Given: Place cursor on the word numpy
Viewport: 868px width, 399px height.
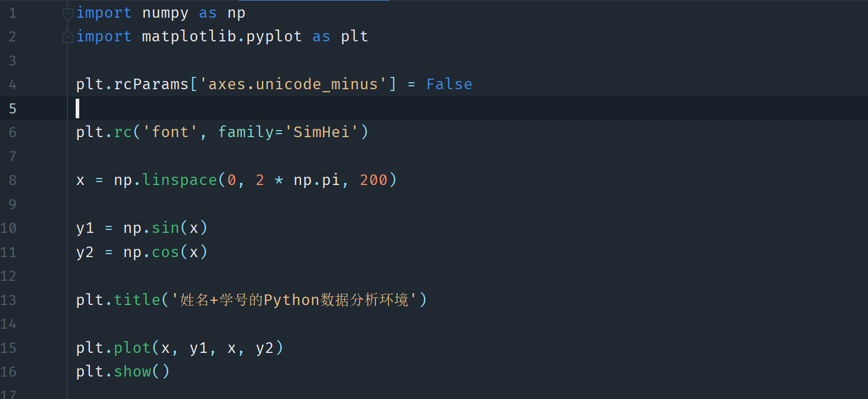Looking at the screenshot, I should (x=166, y=13).
